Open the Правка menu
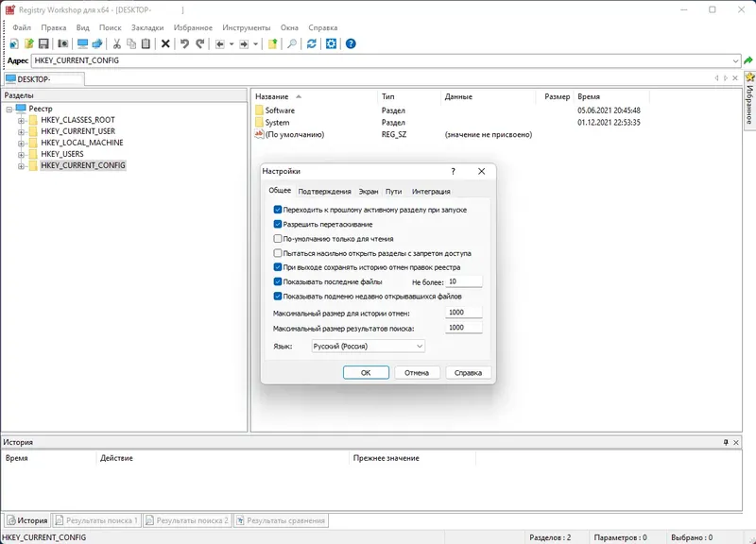This screenshot has width=756, height=544. pos(54,28)
